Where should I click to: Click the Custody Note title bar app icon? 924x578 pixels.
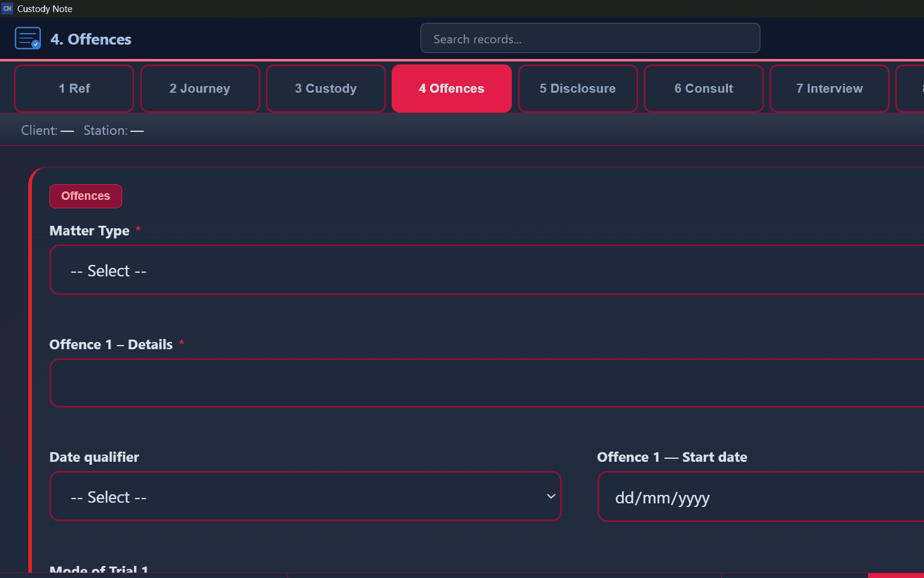[x=7, y=8]
